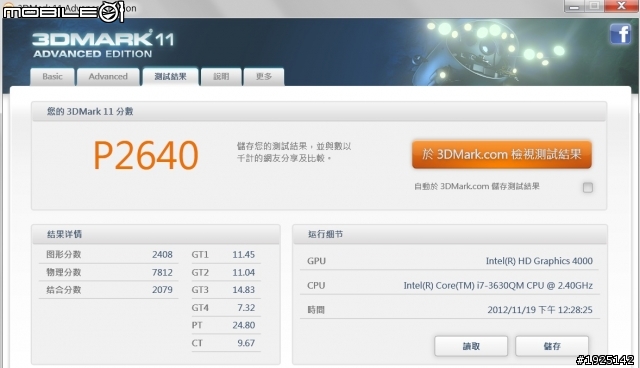Click the combined score value 2079

coord(162,290)
